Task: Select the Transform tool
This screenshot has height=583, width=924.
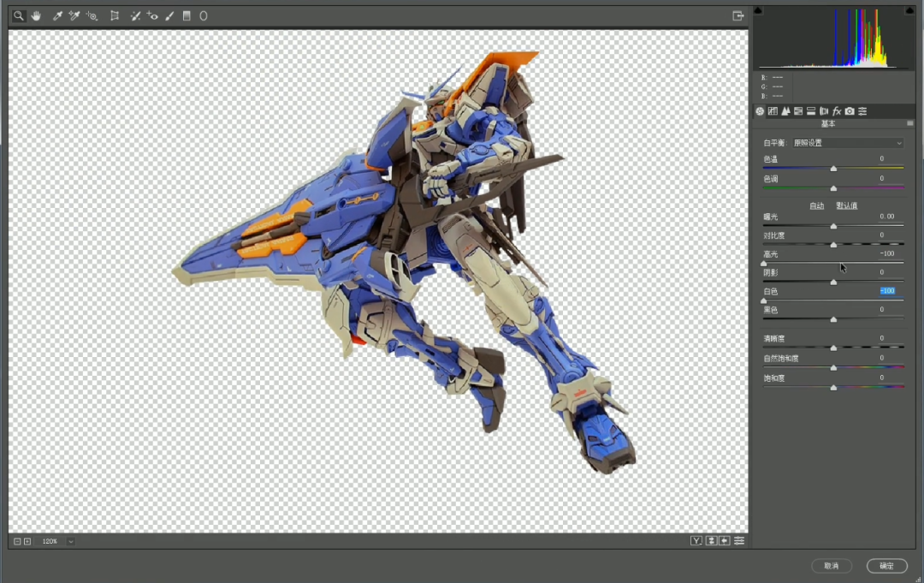Action: (115, 16)
